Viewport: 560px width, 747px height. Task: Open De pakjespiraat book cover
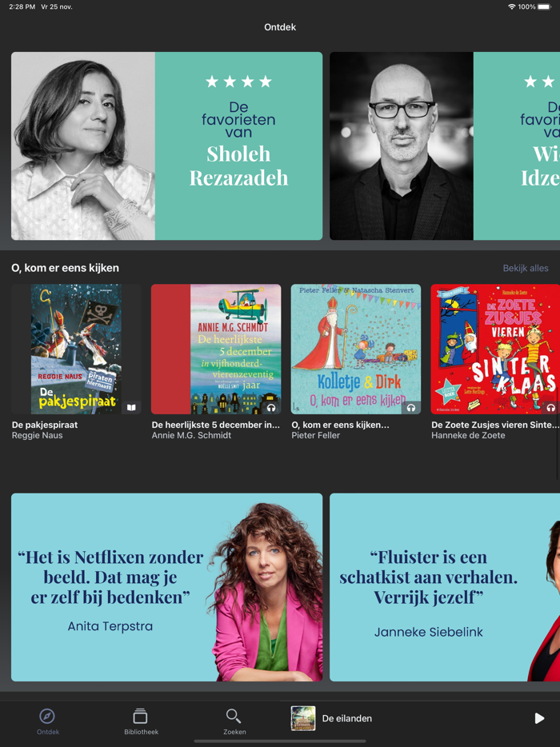click(x=76, y=350)
